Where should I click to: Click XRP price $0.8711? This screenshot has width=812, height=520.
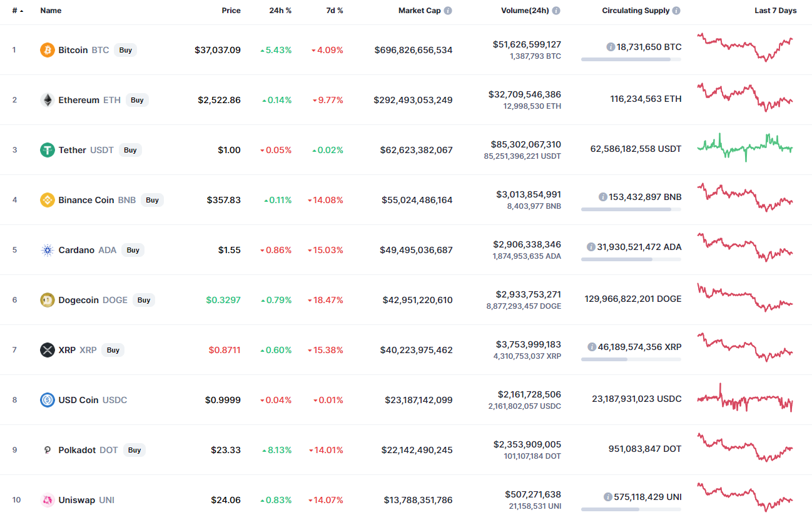tap(225, 350)
